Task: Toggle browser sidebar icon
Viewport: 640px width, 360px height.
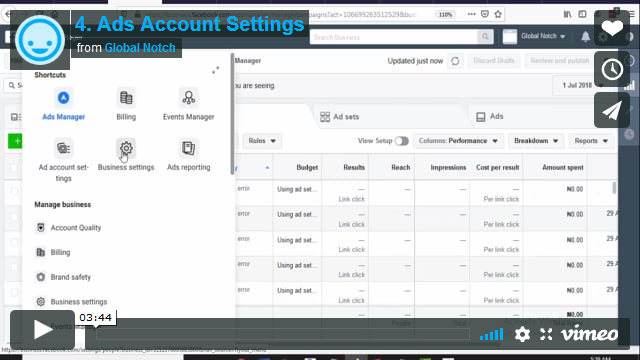Action: point(582,14)
